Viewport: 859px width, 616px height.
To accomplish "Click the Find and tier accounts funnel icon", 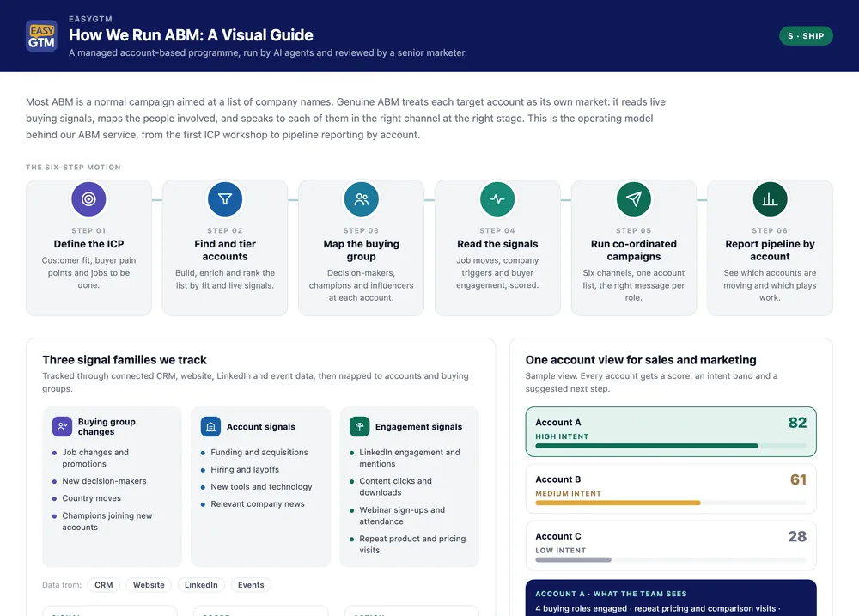I will point(225,199).
